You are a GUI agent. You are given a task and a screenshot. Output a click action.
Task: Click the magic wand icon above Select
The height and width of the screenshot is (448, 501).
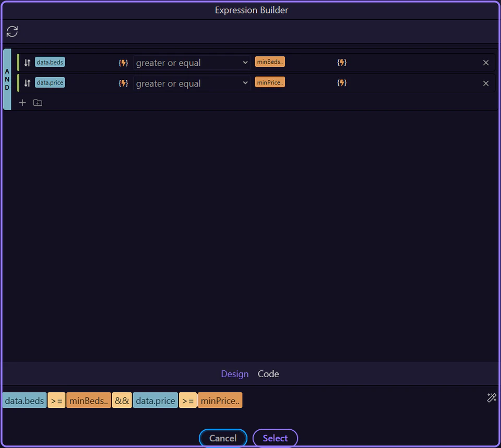click(491, 397)
